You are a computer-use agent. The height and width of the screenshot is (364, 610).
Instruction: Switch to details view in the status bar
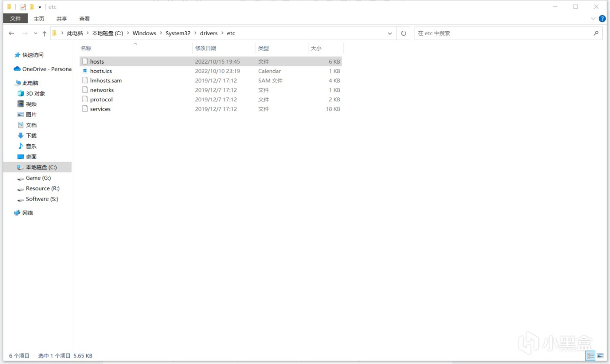(x=591, y=356)
